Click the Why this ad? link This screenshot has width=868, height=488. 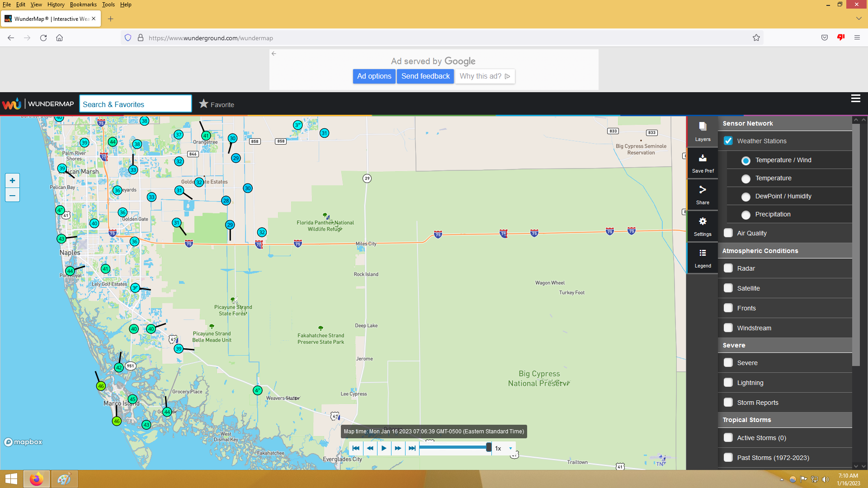coord(485,76)
